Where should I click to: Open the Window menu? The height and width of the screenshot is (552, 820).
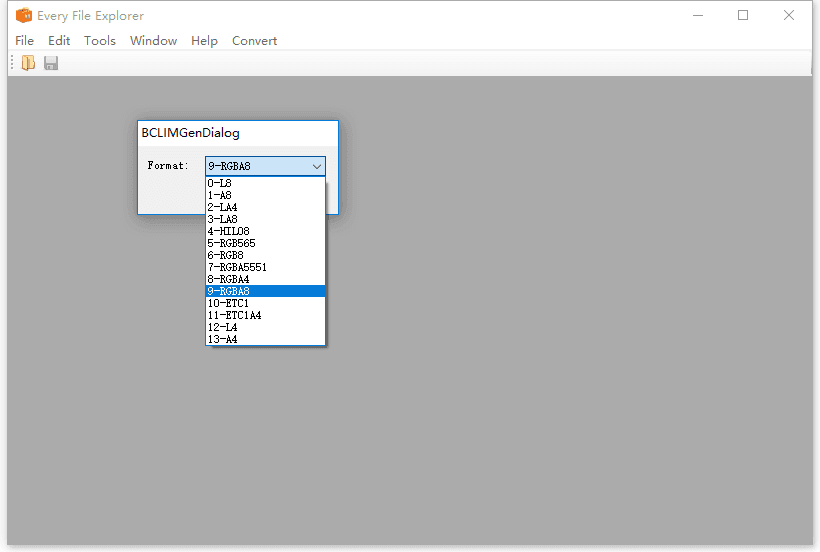pos(153,41)
